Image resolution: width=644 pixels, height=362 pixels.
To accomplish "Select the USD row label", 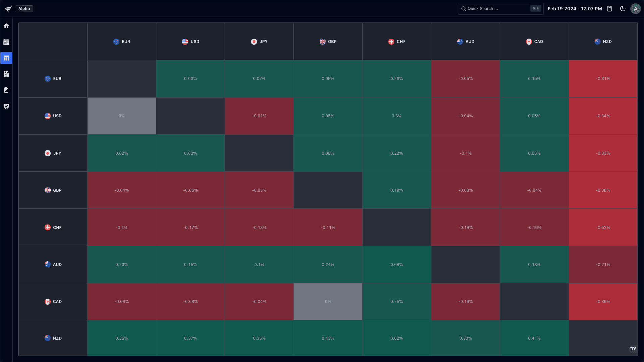I will tap(53, 116).
